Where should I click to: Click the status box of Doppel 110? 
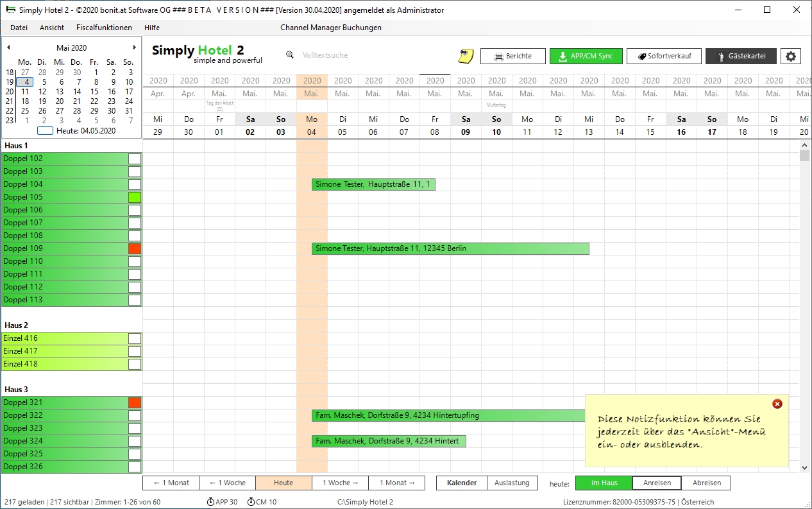pyautogui.click(x=135, y=261)
